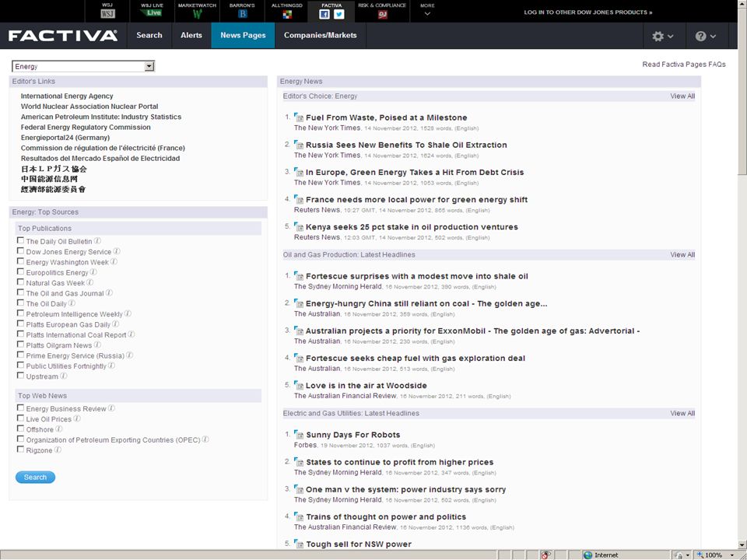Select The Oil Daily checkbox
747x560 pixels.
(x=20, y=303)
